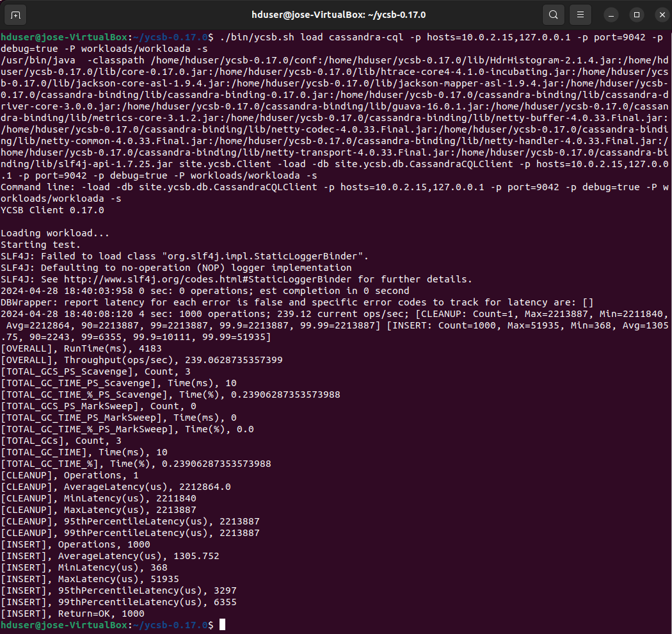Screen dimensions: 672x634
Task: Click the 'YCSB Client 0.17.0' line
Action: pyautogui.click(x=52, y=210)
